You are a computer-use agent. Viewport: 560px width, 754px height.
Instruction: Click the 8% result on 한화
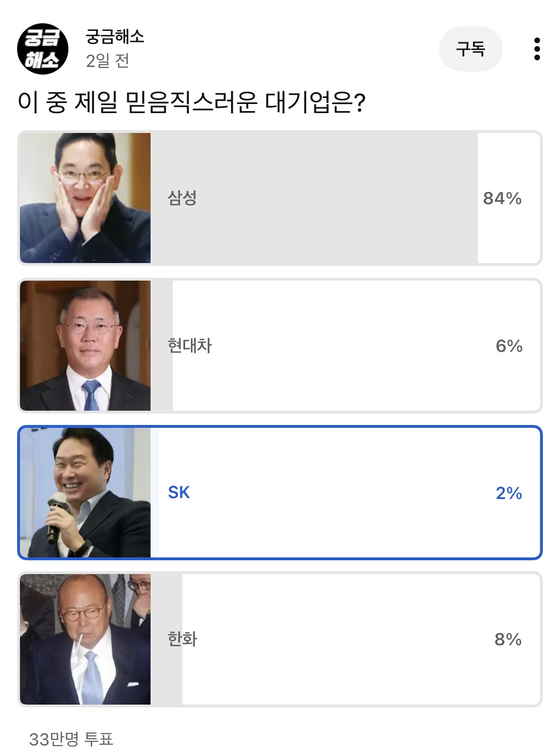(x=508, y=640)
